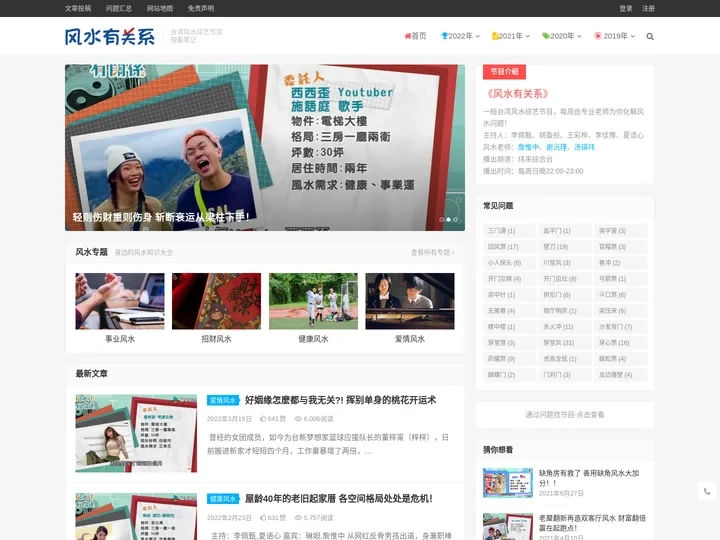This screenshot has height=540, width=720.
Task: Click the green tag icon beside 2020年
Action: (546, 36)
